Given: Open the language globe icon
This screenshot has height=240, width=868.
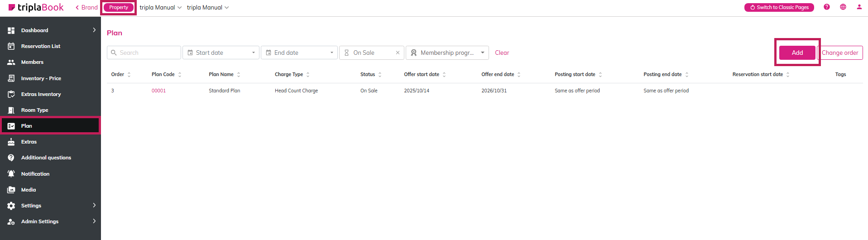Looking at the screenshot, I should click(843, 7).
